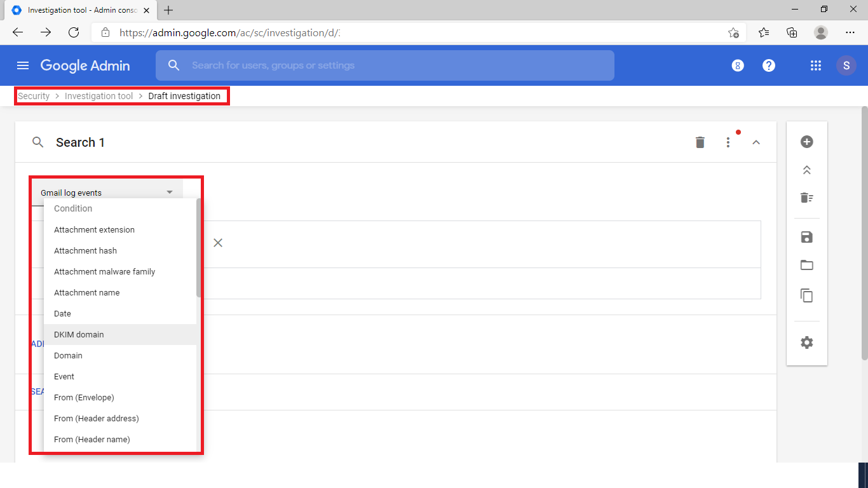Go to the Investigation tool breadcrumb
The height and width of the screenshot is (488, 868).
pos(99,96)
